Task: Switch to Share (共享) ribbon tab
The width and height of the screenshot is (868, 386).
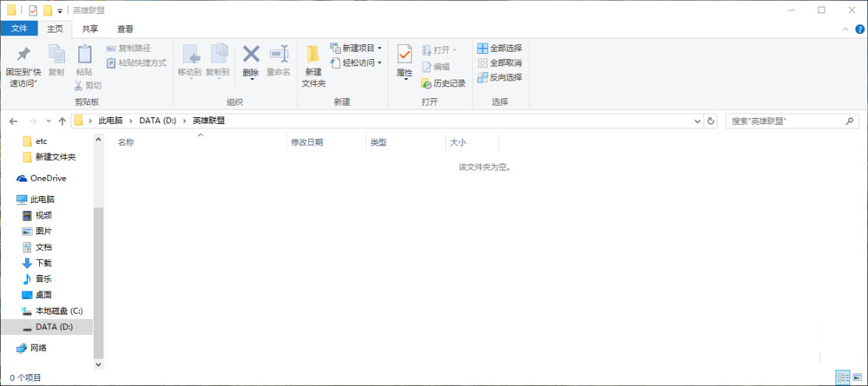Action: coord(90,29)
